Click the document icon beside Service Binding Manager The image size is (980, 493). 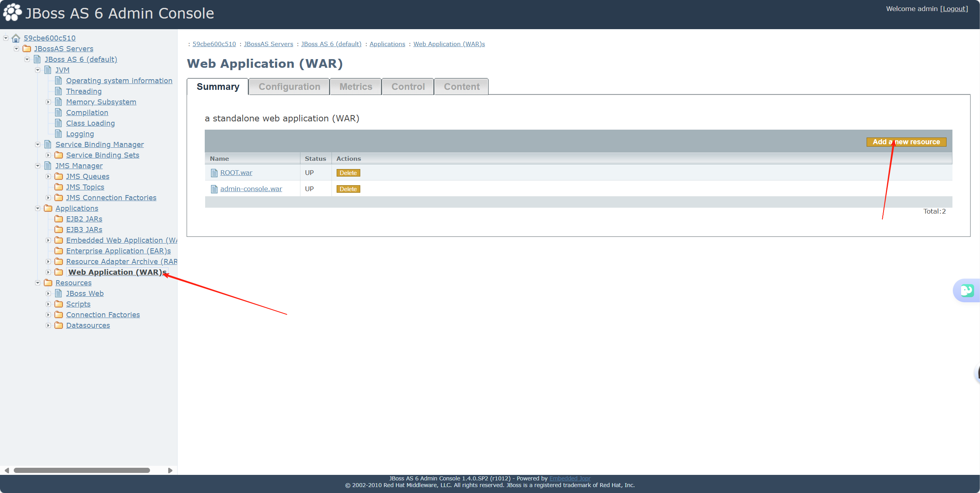pyautogui.click(x=48, y=144)
